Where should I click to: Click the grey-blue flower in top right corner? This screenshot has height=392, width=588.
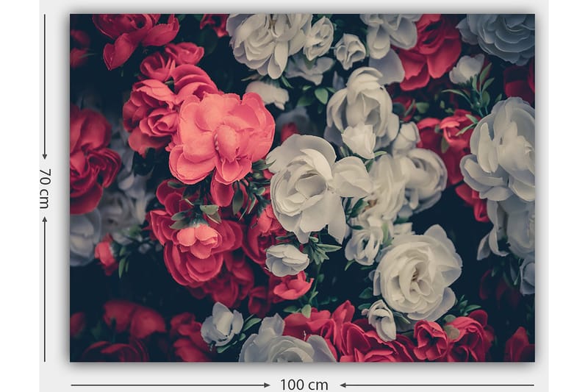[500, 37]
